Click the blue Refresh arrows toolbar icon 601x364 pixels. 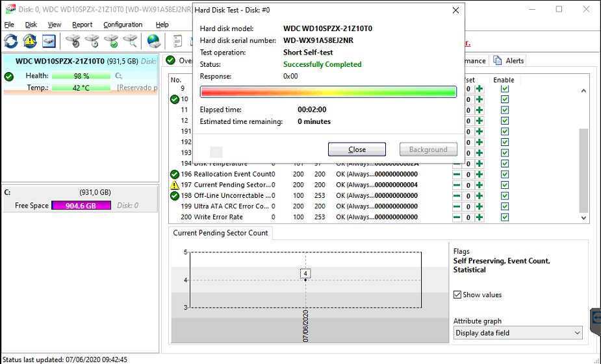tap(11, 41)
